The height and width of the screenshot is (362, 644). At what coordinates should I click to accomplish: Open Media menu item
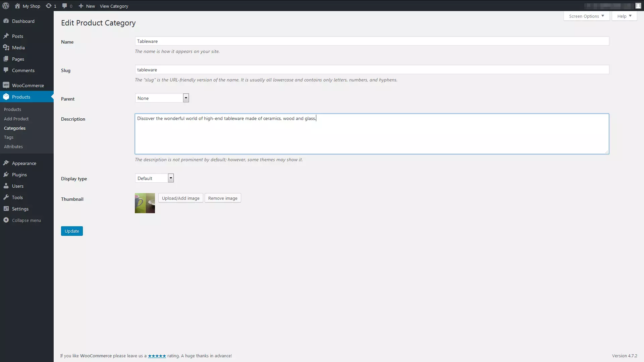[x=27, y=48]
